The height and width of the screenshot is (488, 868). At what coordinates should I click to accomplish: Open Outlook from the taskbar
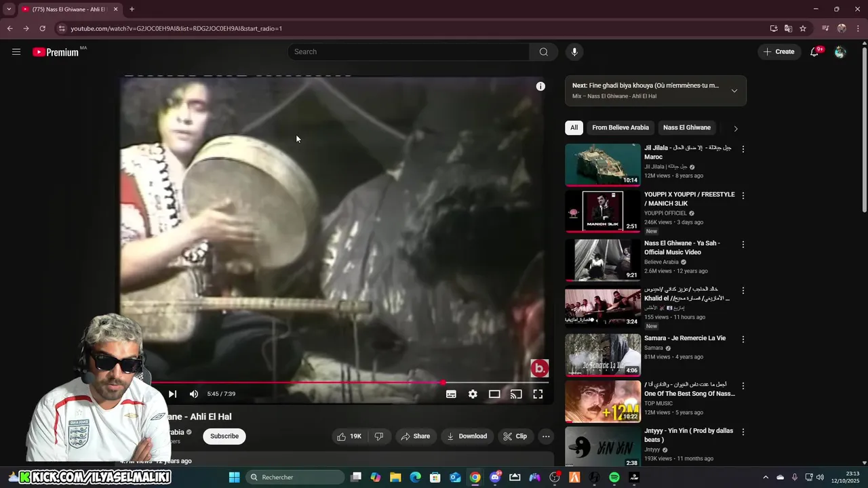click(455, 477)
